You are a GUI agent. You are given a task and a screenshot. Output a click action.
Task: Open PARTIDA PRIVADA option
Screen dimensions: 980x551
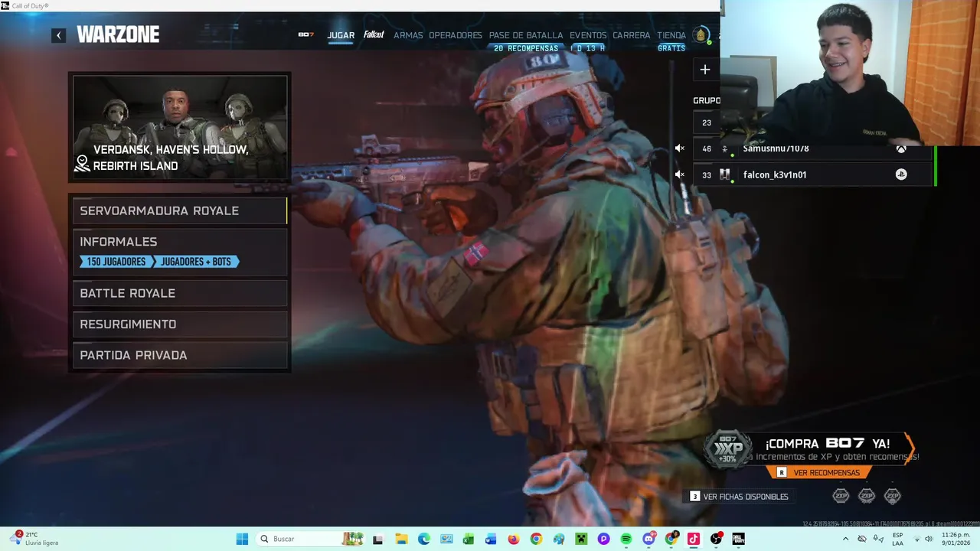180,355
